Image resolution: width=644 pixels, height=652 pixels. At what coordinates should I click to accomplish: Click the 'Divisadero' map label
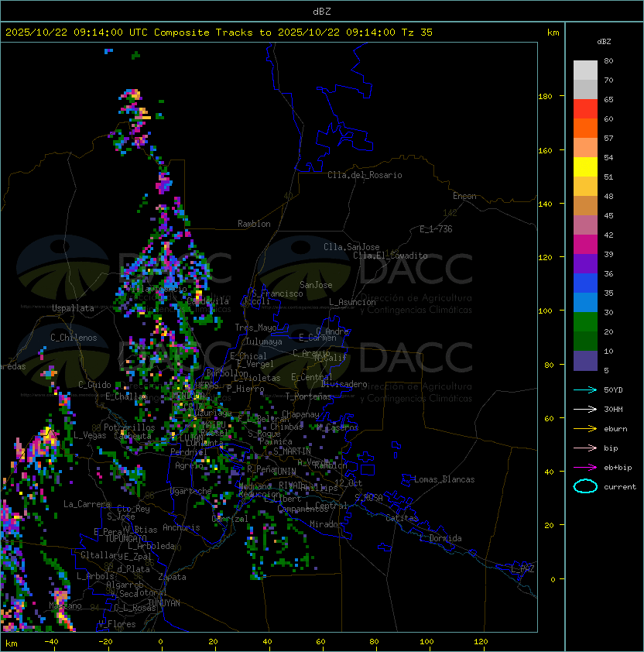click(x=344, y=384)
